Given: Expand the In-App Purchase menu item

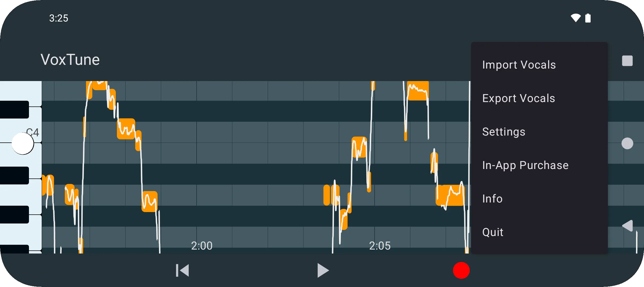Looking at the screenshot, I should pyautogui.click(x=526, y=165).
